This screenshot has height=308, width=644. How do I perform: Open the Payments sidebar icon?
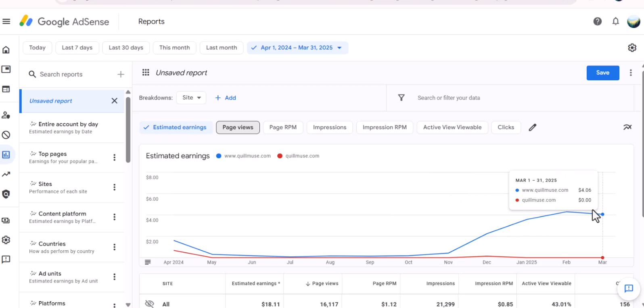[x=6, y=220]
